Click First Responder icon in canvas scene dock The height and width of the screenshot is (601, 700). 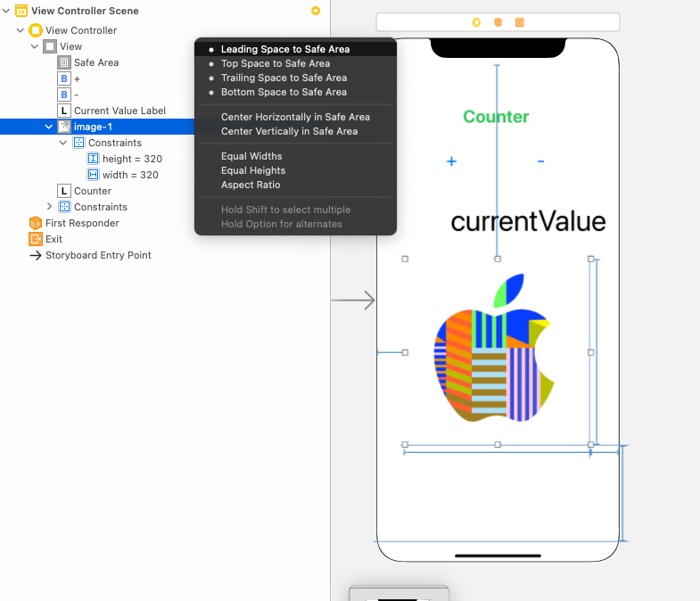(498, 22)
